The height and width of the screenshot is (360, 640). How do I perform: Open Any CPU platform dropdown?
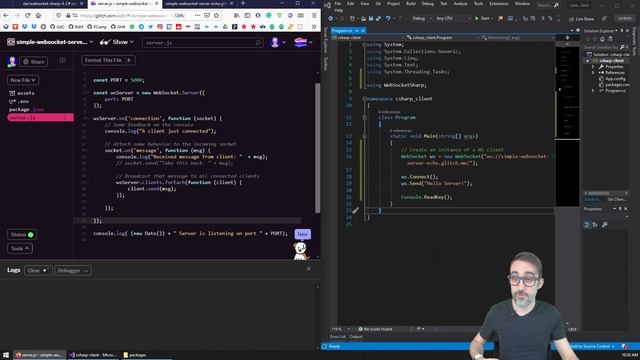tap(453, 18)
